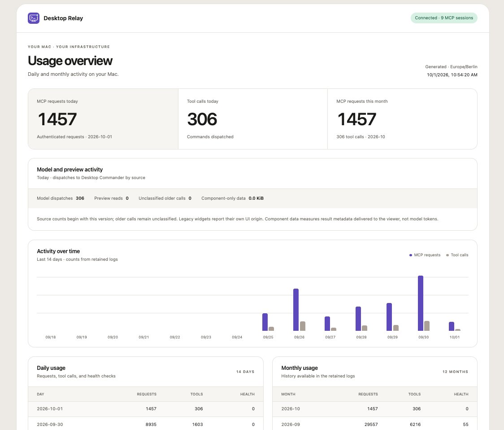Click the purple MCP requests bar for 09/29
This screenshot has width=504, height=430.
coord(389,317)
